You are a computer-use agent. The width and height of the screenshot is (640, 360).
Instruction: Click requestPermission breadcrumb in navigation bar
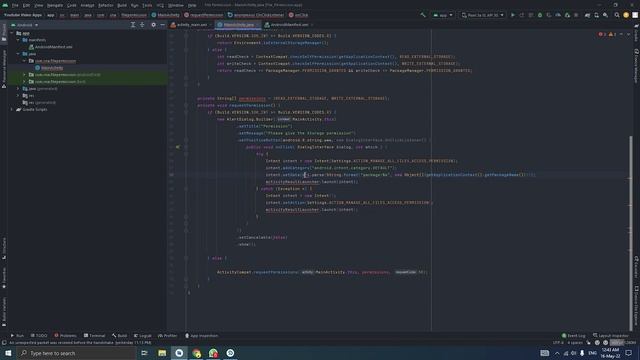(204, 15)
